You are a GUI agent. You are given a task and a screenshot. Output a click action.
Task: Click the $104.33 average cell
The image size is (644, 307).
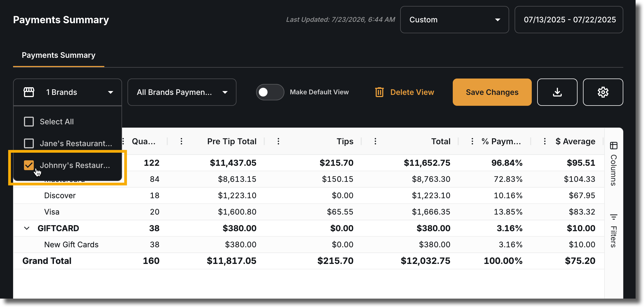(x=580, y=179)
